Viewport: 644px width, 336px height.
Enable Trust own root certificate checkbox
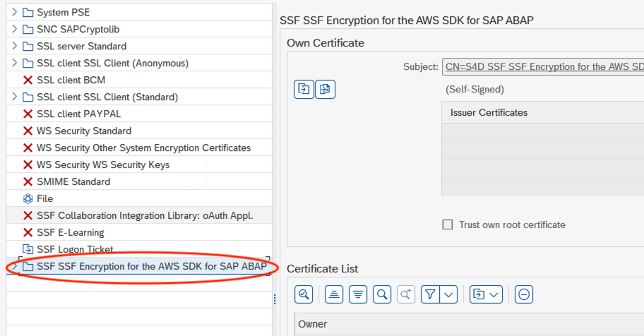click(448, 224)
